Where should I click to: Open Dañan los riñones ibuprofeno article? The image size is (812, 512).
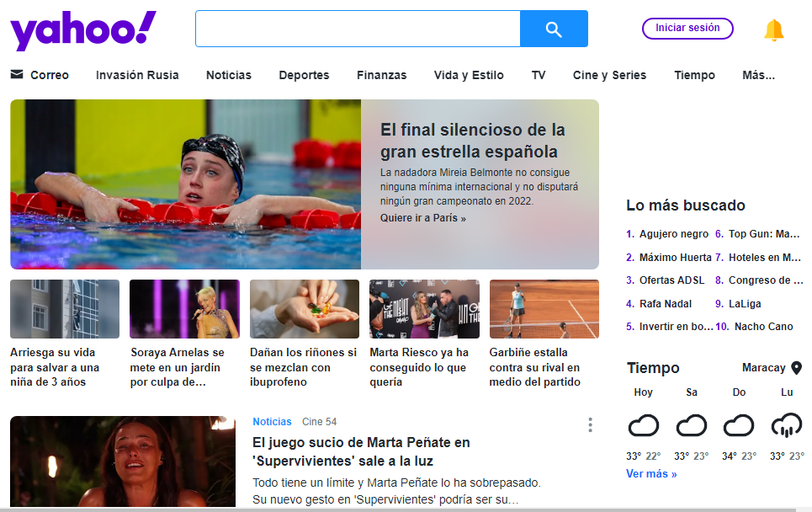click(304, 367)
